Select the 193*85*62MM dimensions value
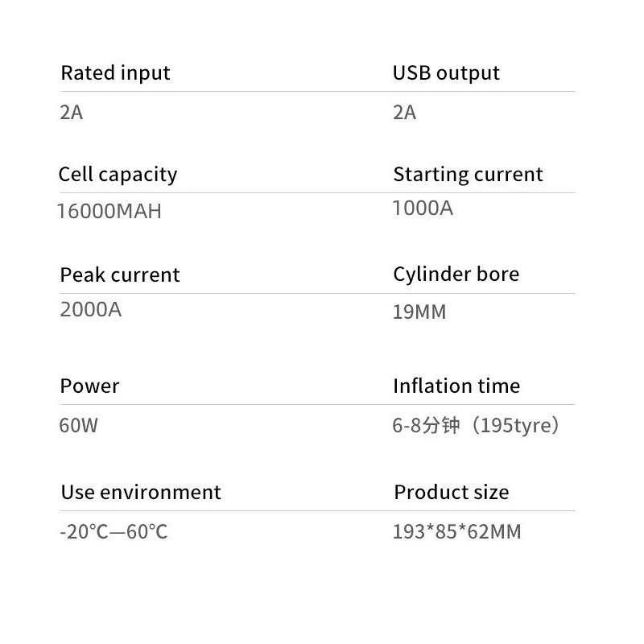The width and height of the screenshot is (644, 644). pos(456,532)
